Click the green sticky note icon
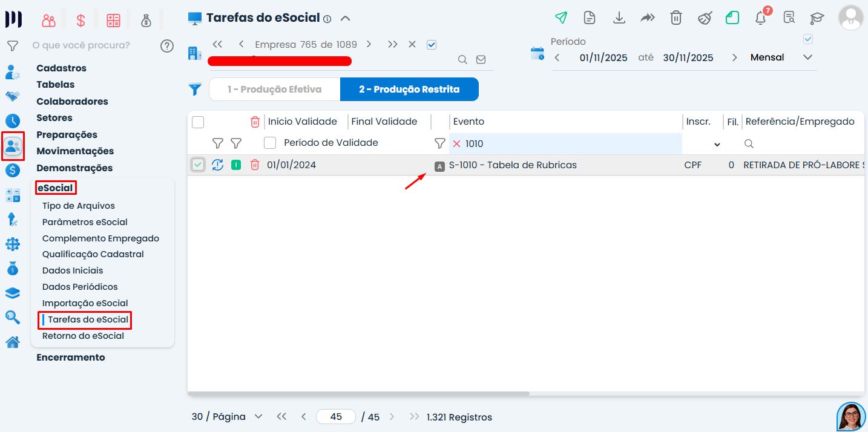 point(732,18)
